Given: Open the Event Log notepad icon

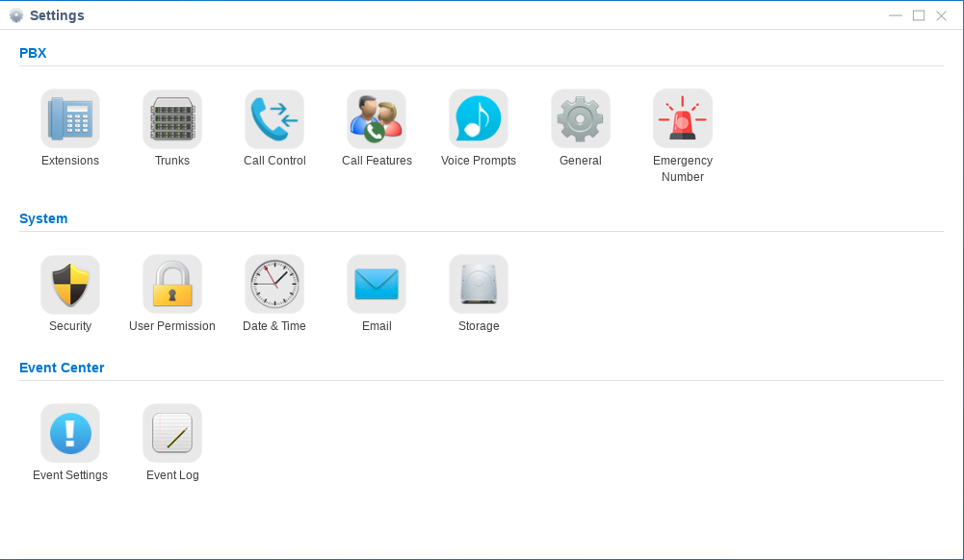Looking at the screenshot, I should (x=172, y=433).
